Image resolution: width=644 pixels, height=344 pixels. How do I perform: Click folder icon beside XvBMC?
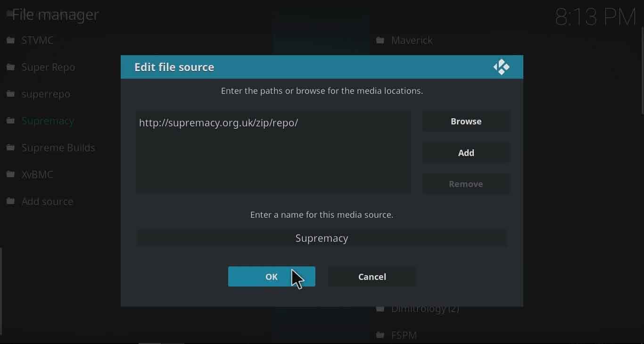(10, 175)
